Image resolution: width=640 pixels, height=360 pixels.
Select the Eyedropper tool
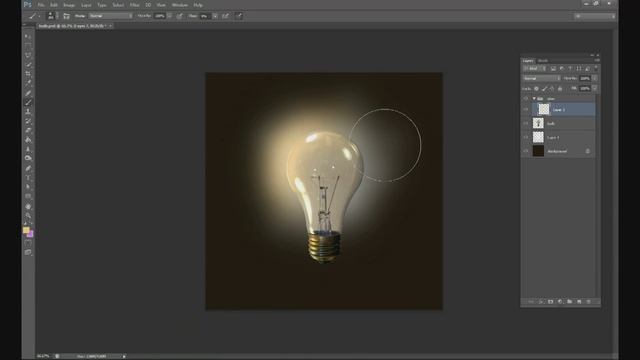(28, 83)
